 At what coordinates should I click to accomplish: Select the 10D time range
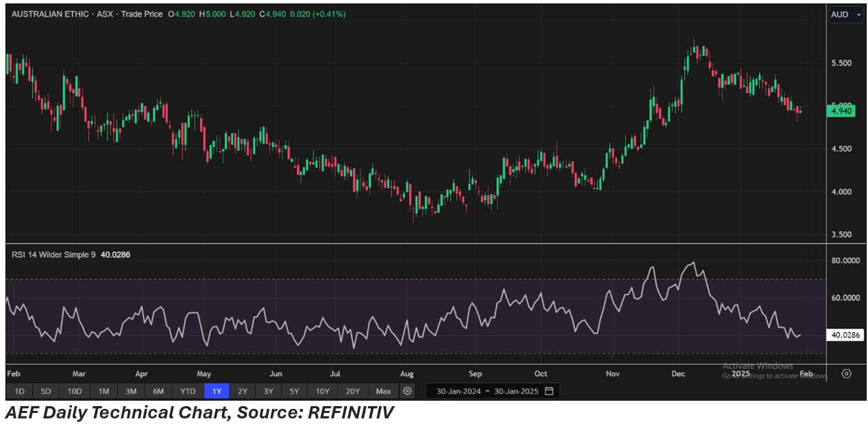click(x=74, y=391)
